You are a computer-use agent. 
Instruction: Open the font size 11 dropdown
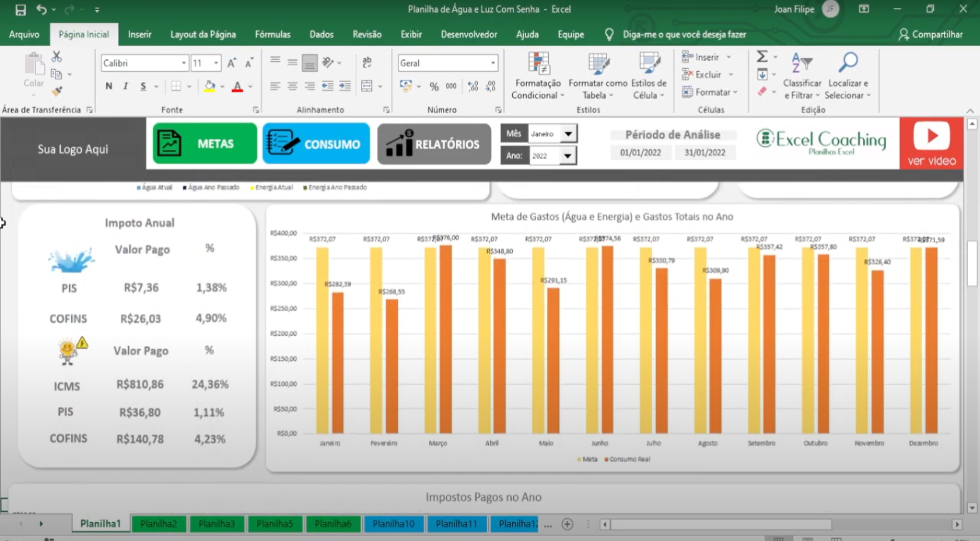[216, 63]
